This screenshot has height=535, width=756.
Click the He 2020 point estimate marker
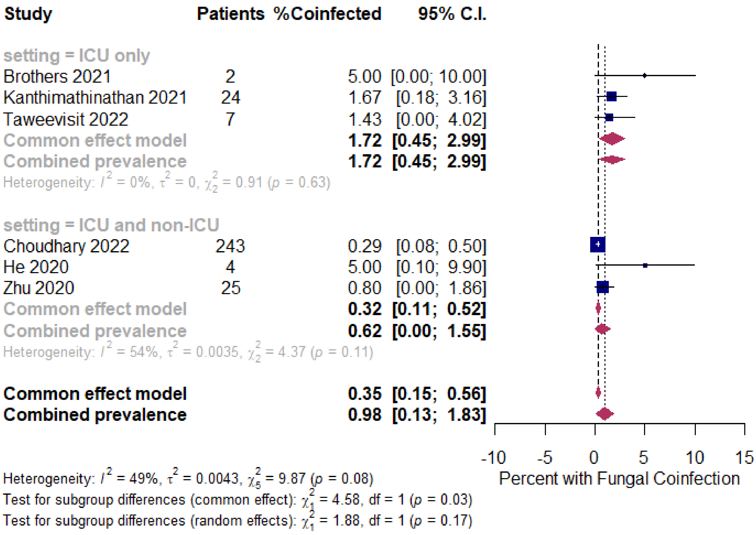tap(645, 266)
